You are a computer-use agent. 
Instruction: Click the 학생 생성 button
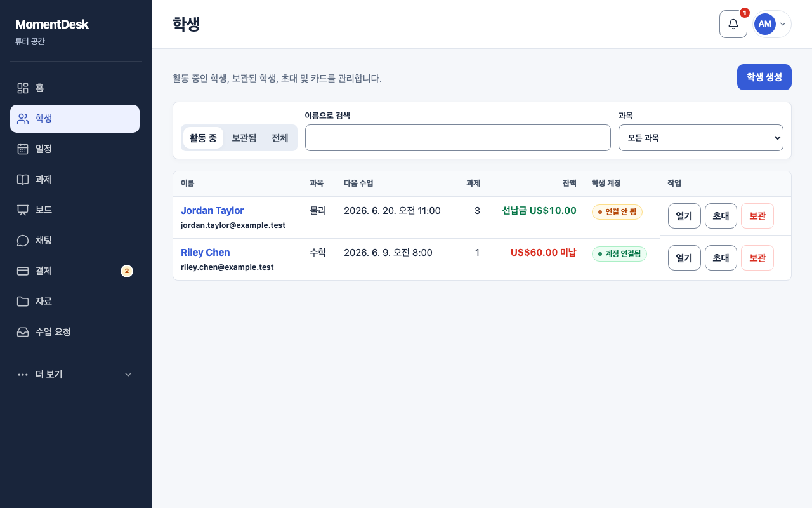pos(764,77)
